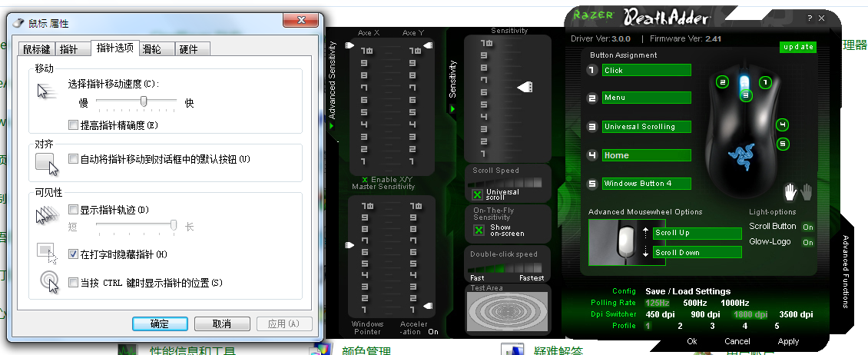Open Windows Button 4 assignment dropdown
Viewport: 868px width, 355px height.
click(x=647, y=184)
